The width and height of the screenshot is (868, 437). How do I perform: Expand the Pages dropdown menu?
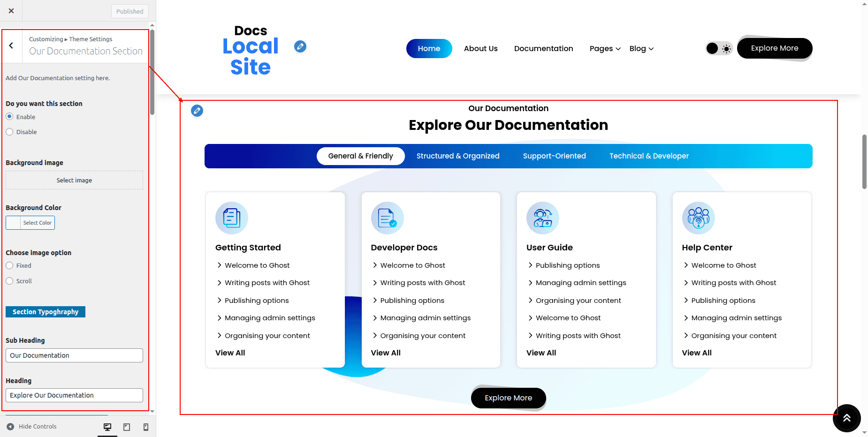(605, 49)
